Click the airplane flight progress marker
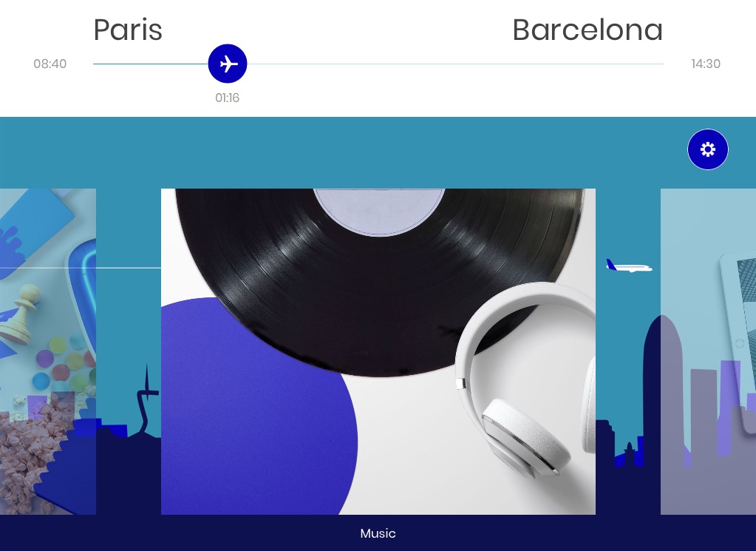 [x=228, y=64]
